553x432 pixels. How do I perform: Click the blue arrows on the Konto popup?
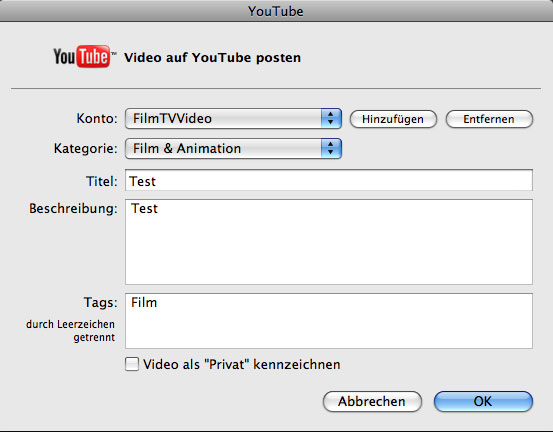pyautogui.click(x=331, y=118)
